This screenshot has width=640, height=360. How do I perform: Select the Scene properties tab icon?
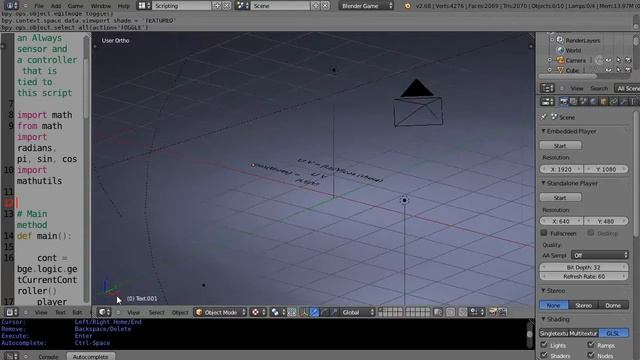[x=583, y=101]
